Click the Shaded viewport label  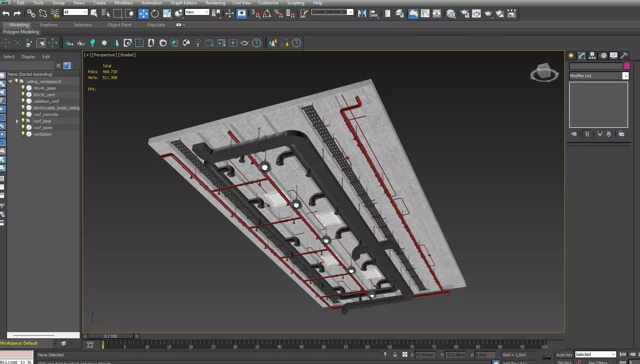(x=127, y=55)
